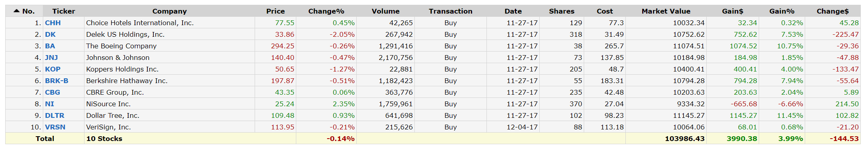Viewport: 868px width, 147px height.
Task: Sort by Transaction column header
Action: coord(450,11)
